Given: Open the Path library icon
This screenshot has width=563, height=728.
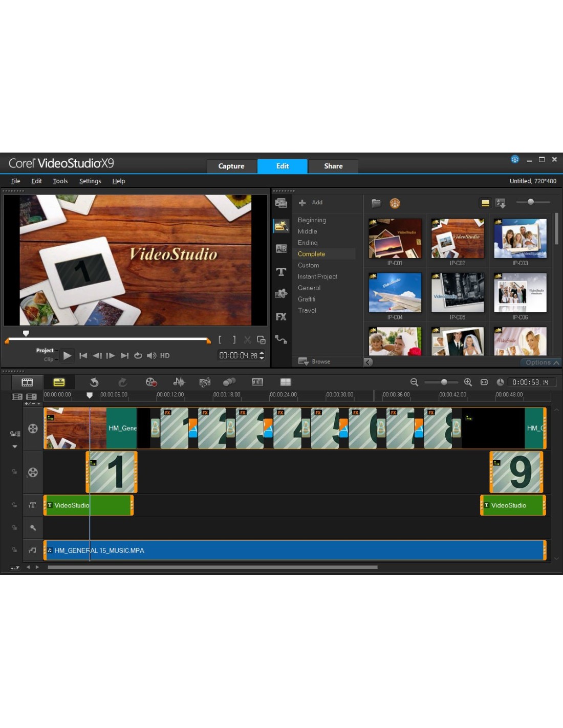Looking at the screenshot, I should pyautogui.click(x=281, y=339).
